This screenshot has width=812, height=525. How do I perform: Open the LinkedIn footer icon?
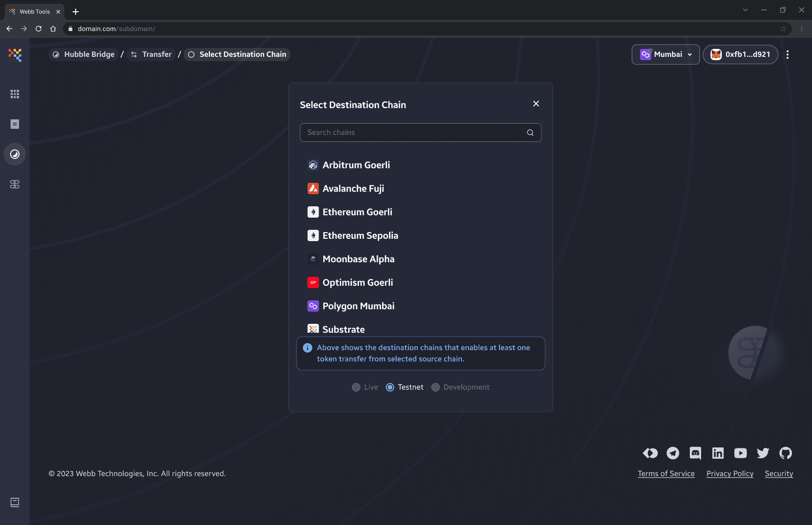[718, 453]
